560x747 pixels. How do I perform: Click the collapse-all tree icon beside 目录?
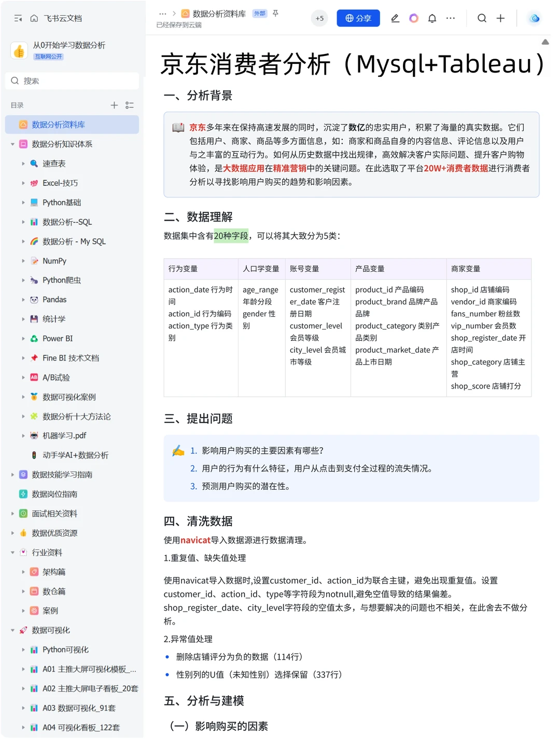click(130, 105)
